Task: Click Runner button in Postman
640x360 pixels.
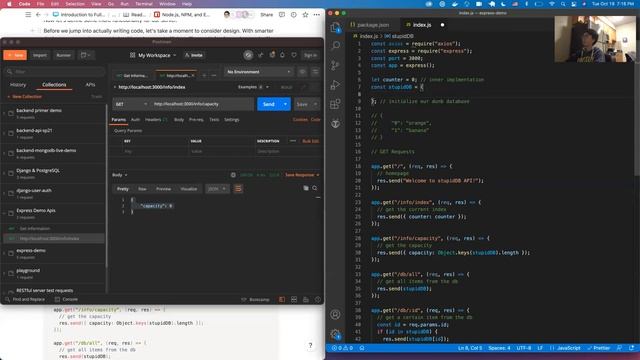Action: [63, 55]
